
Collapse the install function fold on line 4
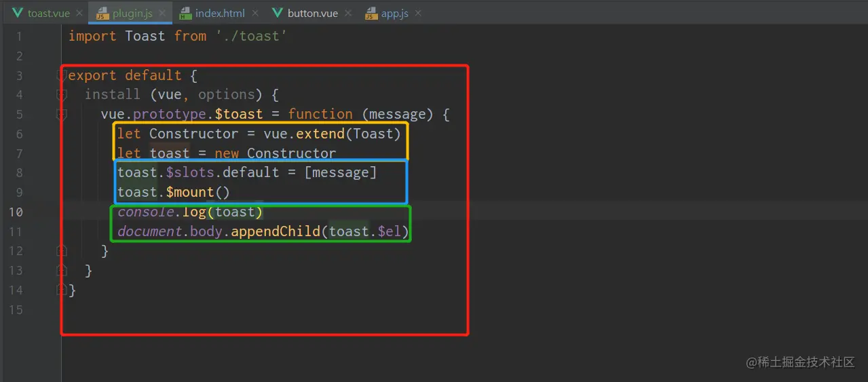pyautogui.click(x=62, y=95)
